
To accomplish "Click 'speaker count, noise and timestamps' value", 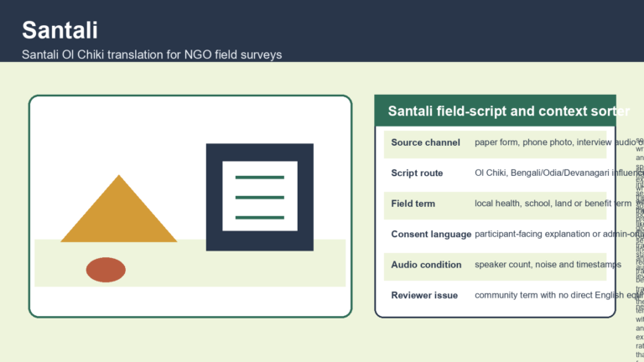I will click(548, 265).
